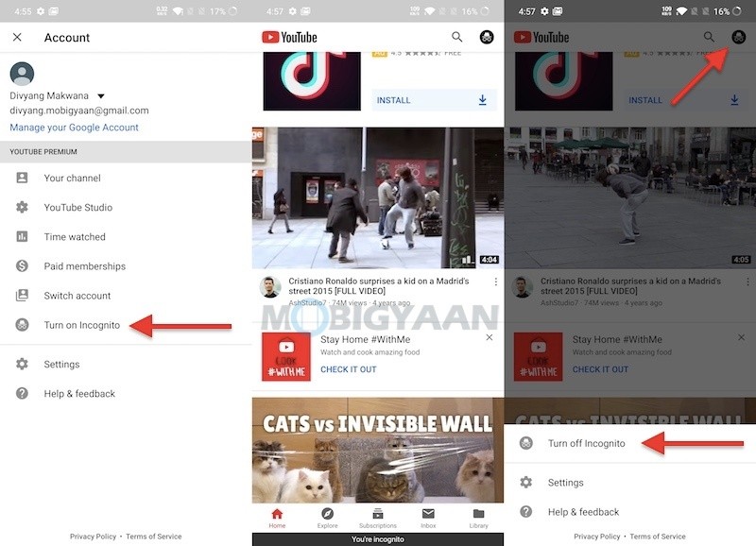Open the Cook #WithMe red tile in middle screen
Screen dimensions: 756x546
[286, 357]
